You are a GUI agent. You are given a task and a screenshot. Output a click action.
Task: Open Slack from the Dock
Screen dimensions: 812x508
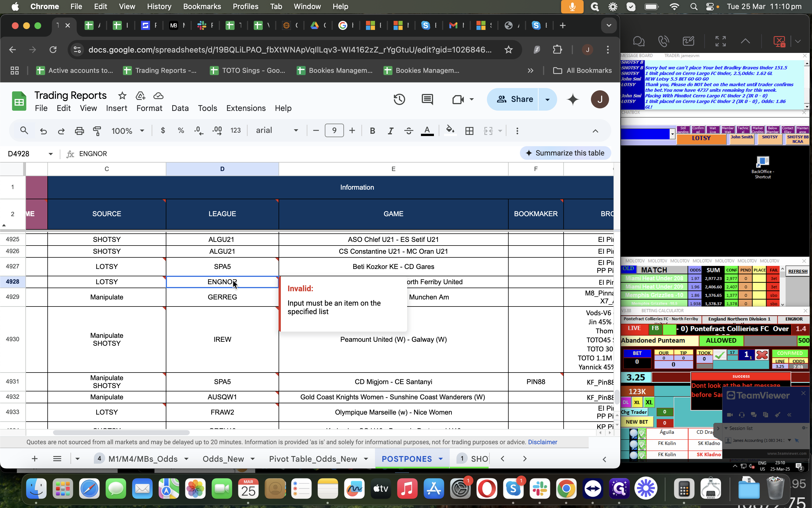540,489
